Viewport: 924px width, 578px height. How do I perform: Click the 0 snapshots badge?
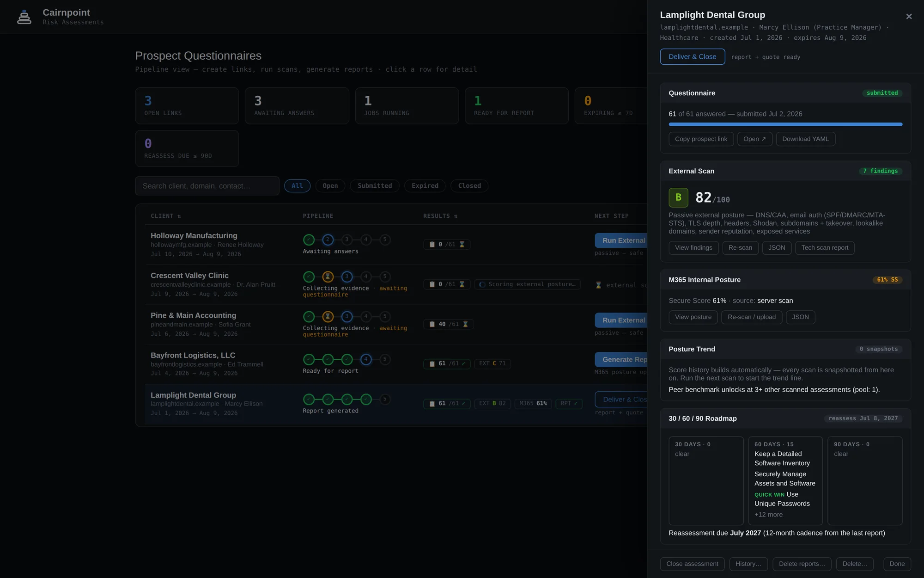(x=878, y=349)
